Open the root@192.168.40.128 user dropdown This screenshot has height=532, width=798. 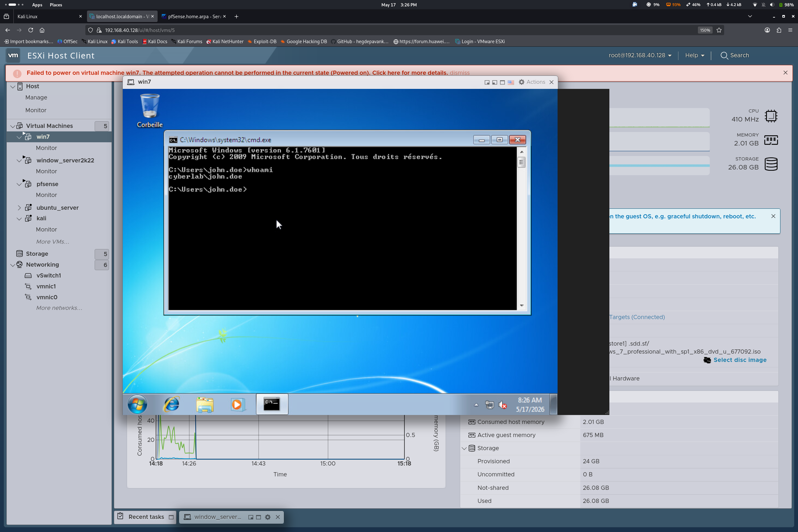[640, 55]
